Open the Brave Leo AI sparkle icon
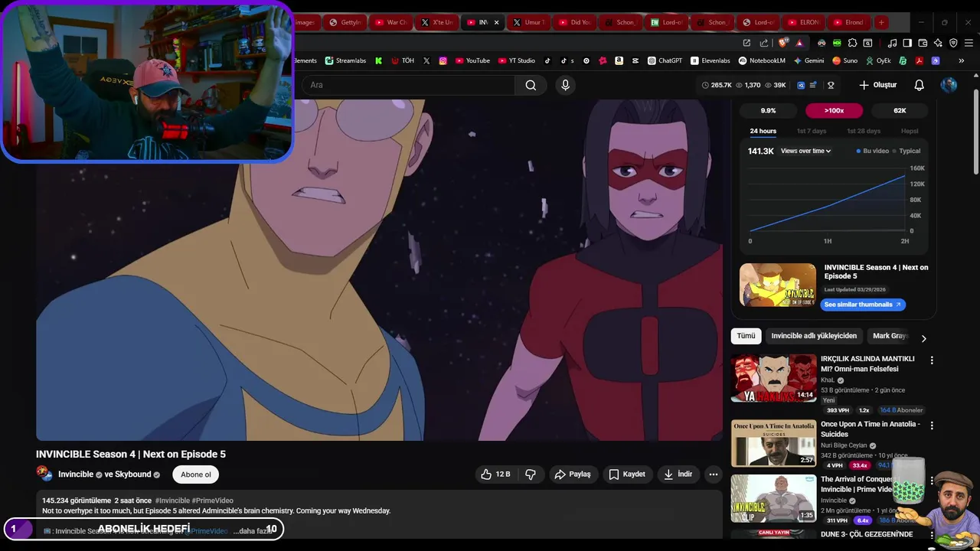 pyautogui.click(x=938, y=43)
